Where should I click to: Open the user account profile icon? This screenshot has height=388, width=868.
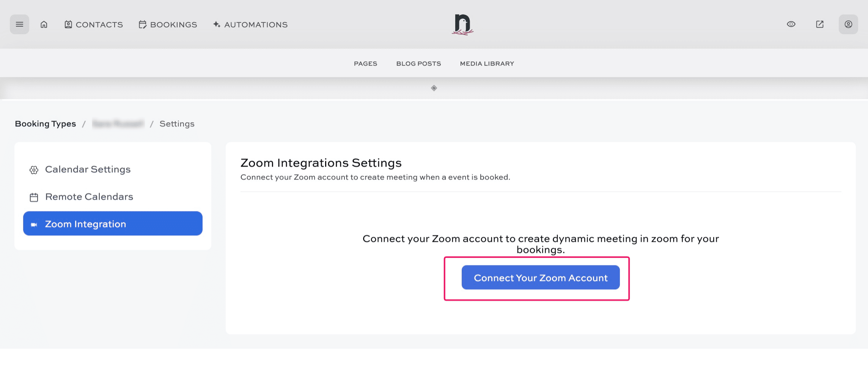848,24
